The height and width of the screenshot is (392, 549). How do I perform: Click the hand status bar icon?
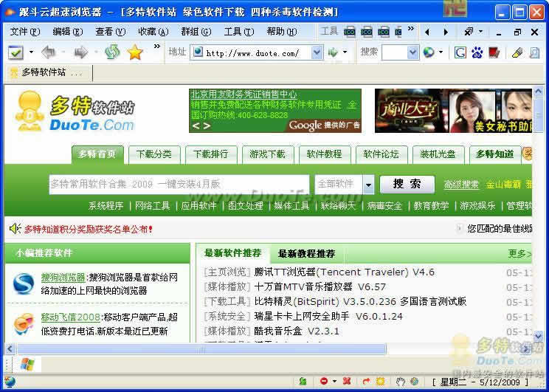tap(400, 381)
